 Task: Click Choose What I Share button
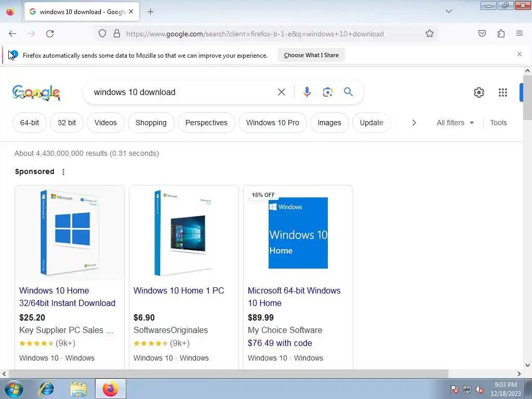[311, 55]
